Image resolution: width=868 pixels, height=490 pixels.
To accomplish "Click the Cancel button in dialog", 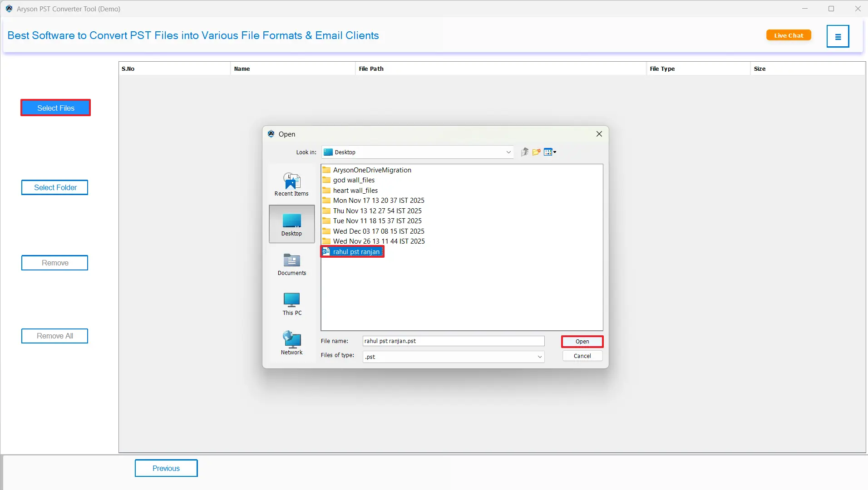I will click(x=582, y=356).
